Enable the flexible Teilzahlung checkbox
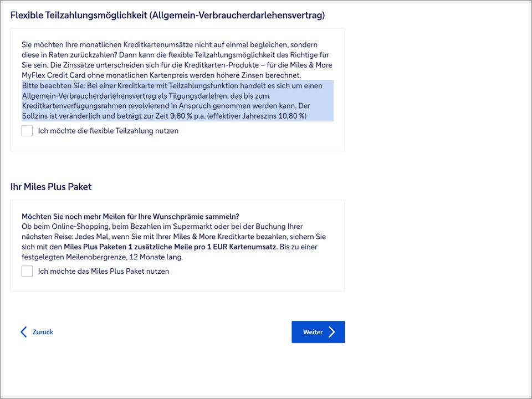Image resolution: width=532 pixels, height=399 pixels. [27, 131]
